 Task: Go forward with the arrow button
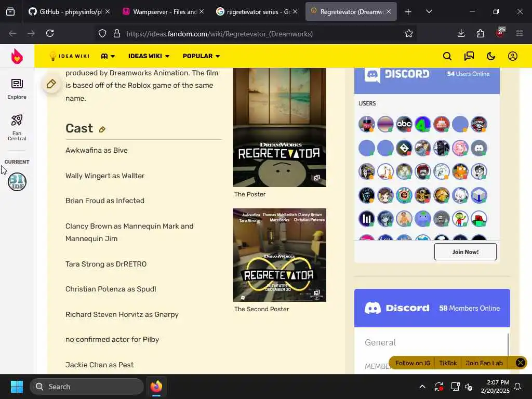click(31, 33)
